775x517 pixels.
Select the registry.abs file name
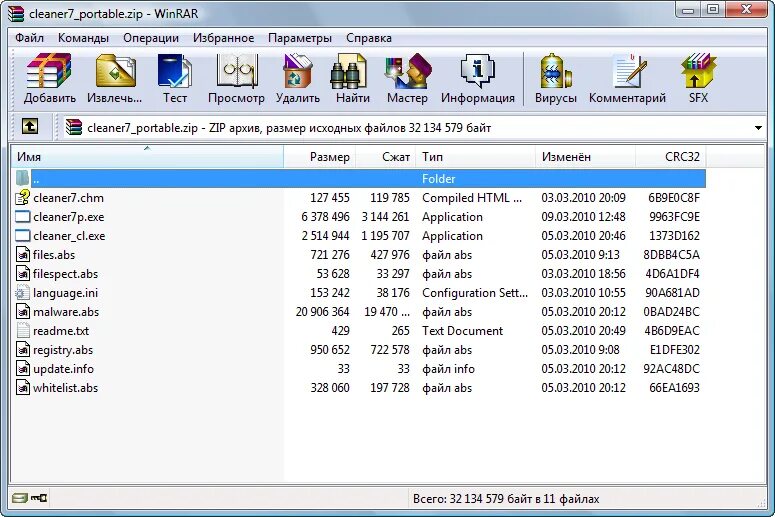point(63,350)
